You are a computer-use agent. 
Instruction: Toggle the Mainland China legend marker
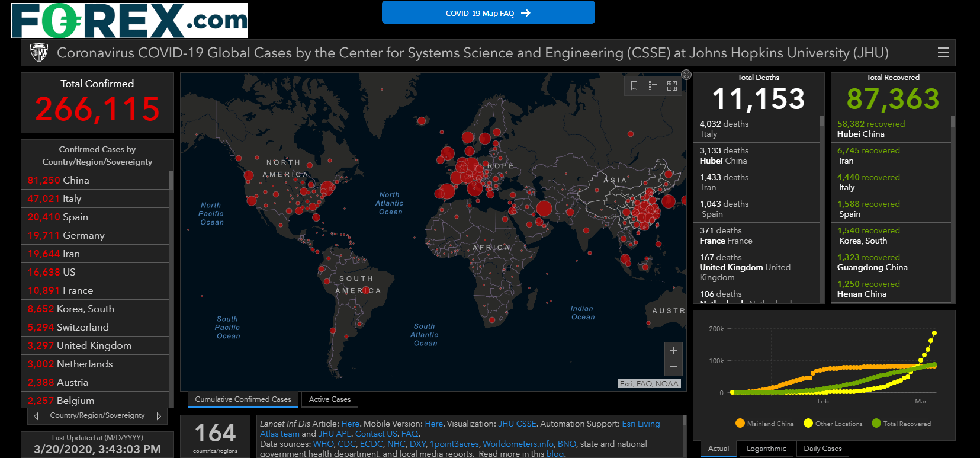pos(740,423)
